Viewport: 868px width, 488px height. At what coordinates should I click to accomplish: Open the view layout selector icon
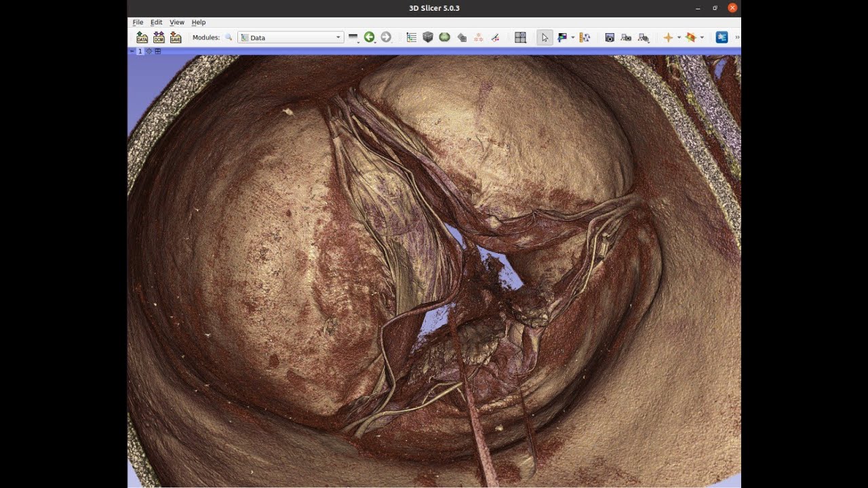[x=520, y=37]
